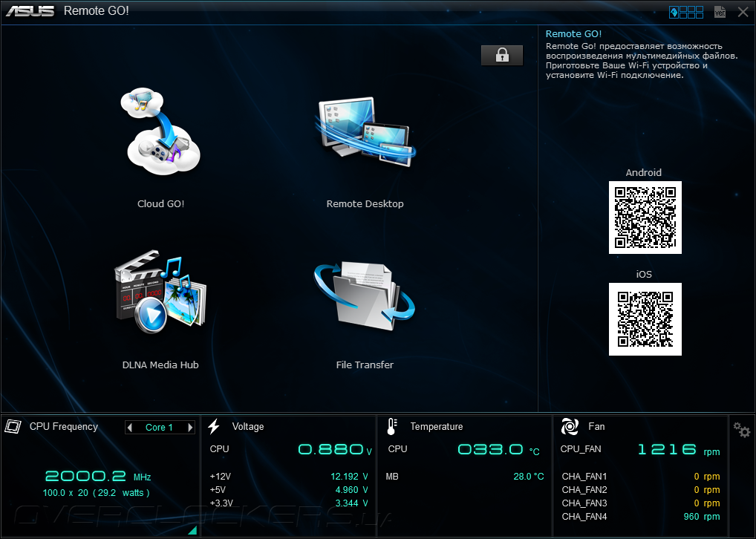Click the ASUS logo in title bar

click(30, 11)
